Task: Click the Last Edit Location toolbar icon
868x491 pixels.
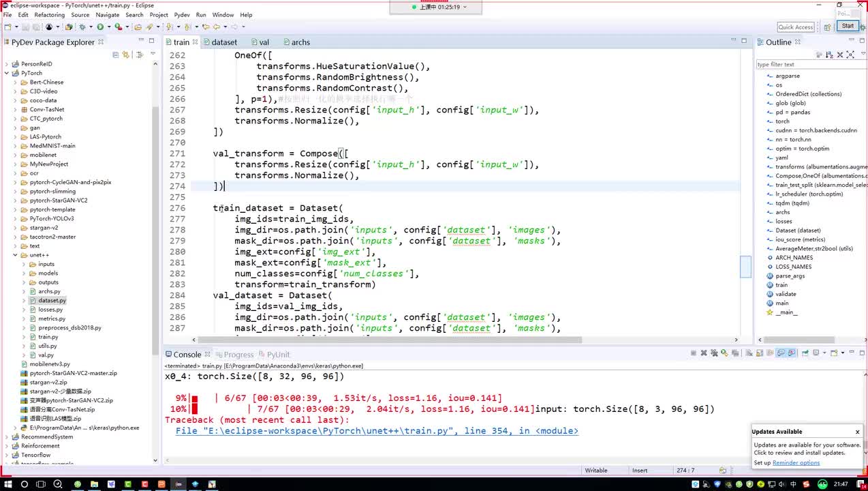Action: point(206,27)
